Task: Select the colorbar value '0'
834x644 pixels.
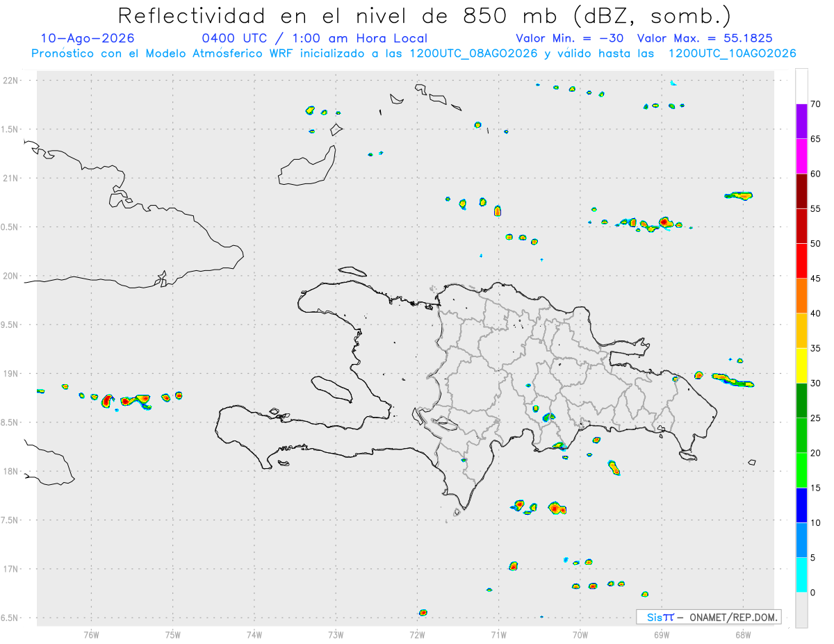Action: tap(812, 593)
